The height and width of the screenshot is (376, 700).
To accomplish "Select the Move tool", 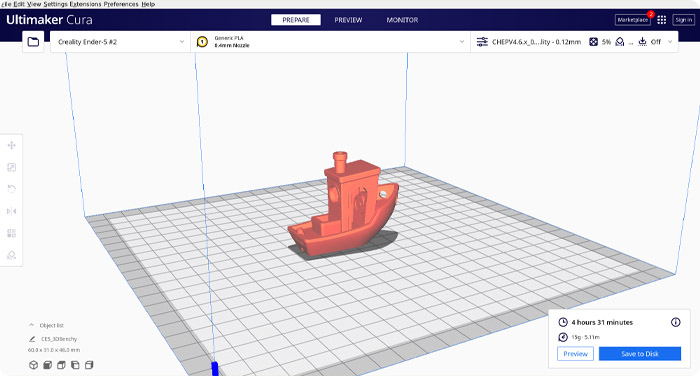I will (x=12, y=146).
